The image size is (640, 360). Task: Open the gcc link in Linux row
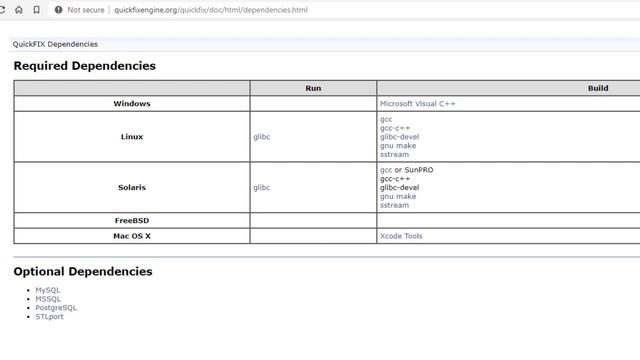(386, 119)
